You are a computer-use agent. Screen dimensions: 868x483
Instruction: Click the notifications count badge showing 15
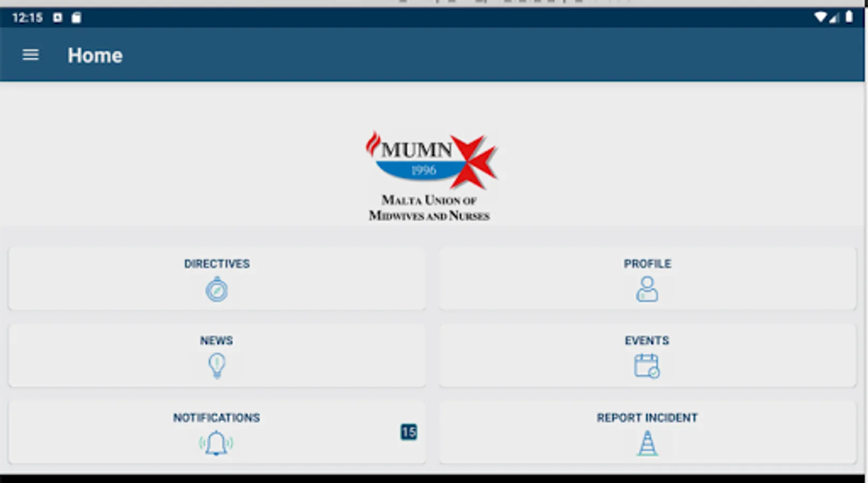[x=409, y=432]
